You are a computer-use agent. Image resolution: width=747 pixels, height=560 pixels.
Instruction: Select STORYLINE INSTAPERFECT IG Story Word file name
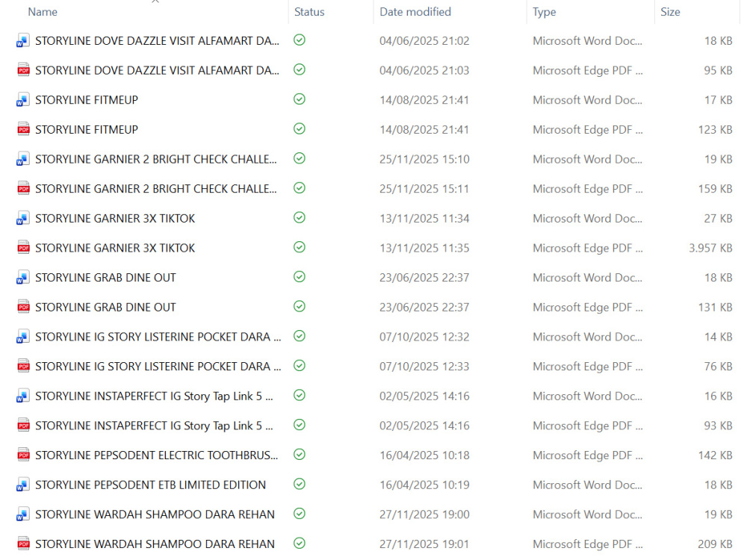coord(154,396)
